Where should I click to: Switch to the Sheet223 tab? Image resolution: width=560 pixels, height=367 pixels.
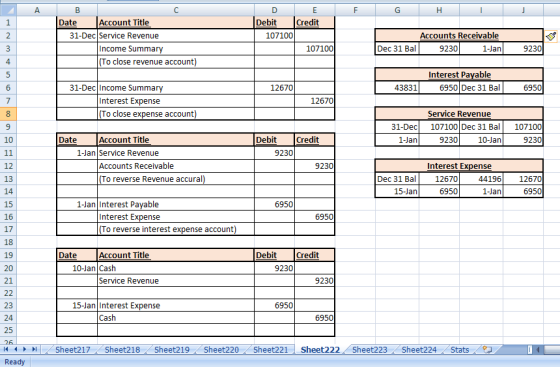click(370, 350)
